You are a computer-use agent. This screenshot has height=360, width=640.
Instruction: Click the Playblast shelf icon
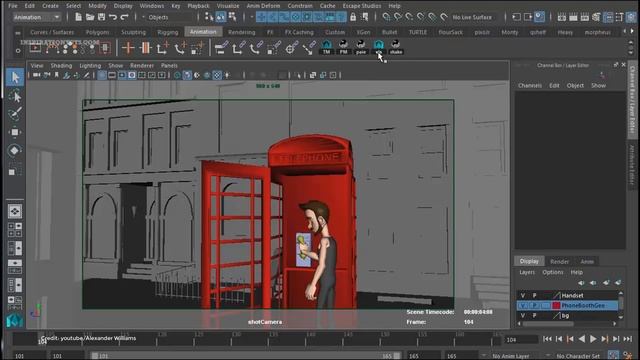36,48
